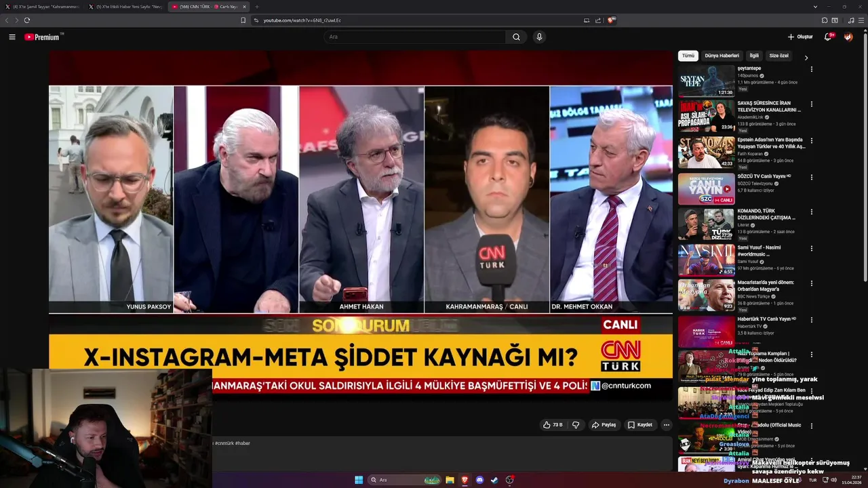Open the #haber hashtag link
The height and width of the screenshot is (488, 868).
click(x=243, y=443)
